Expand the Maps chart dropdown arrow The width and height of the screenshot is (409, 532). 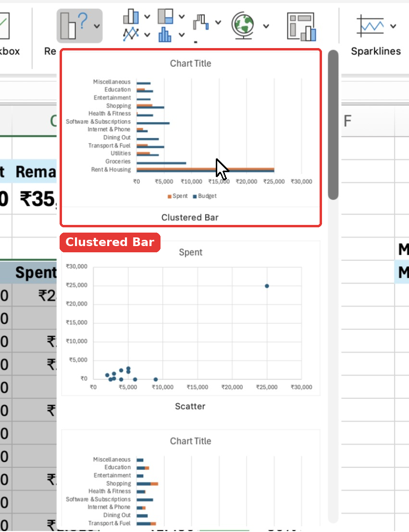pyautogui.click(x=266, y=26)
